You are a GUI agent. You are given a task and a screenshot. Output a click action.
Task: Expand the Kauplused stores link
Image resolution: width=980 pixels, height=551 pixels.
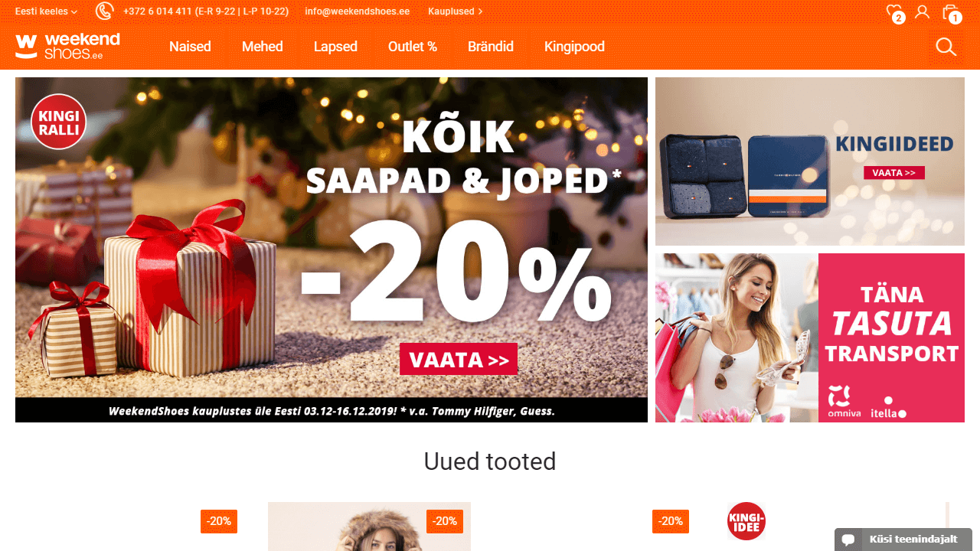456,11
